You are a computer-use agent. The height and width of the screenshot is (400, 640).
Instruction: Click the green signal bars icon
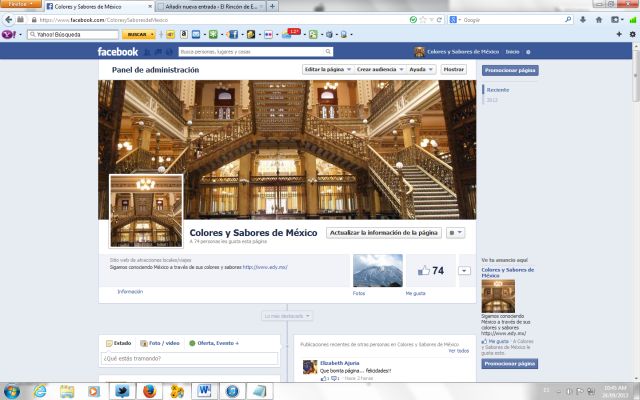pyautogui.click(x=633, y=20)
